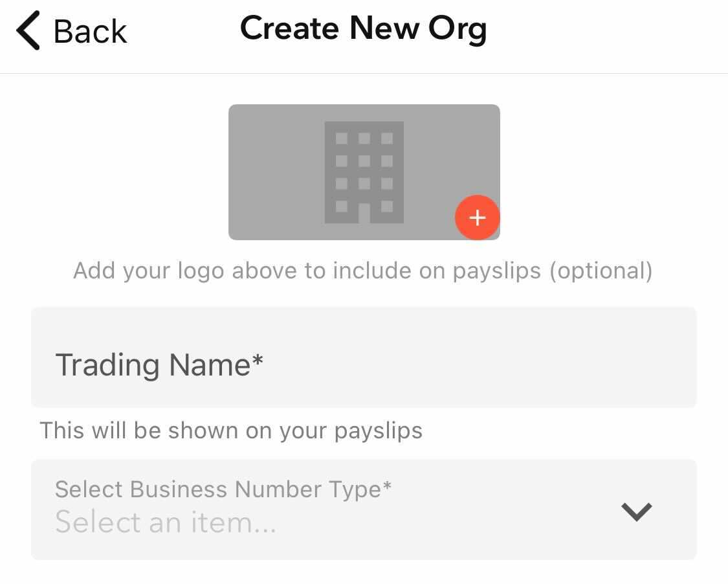728x584 pixels.
Task: Expand using the down chevron arrow
Action: coord(636,511)
